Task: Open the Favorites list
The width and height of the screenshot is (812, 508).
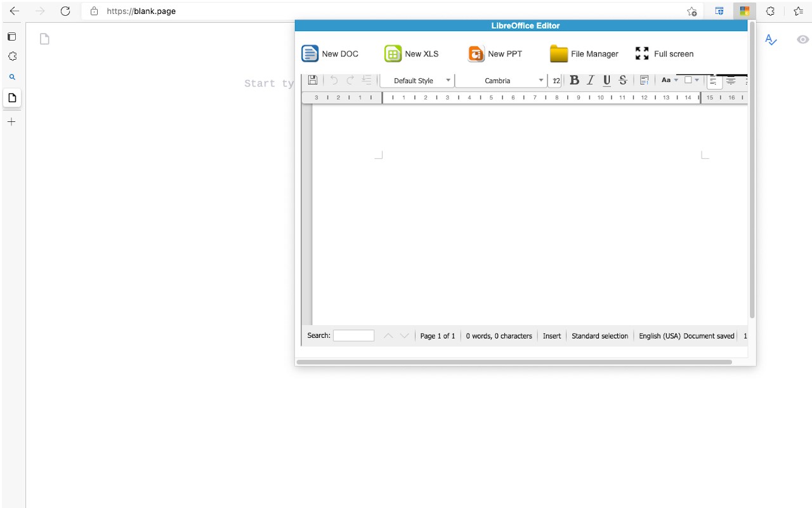Action: 798,11
